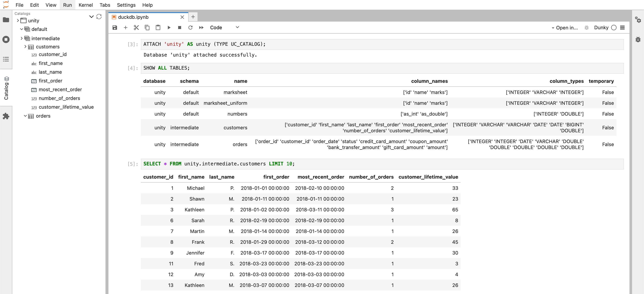Collapse the orders table chevron
644x294 pixels.
pyautogui.click(x=25, y=116)
